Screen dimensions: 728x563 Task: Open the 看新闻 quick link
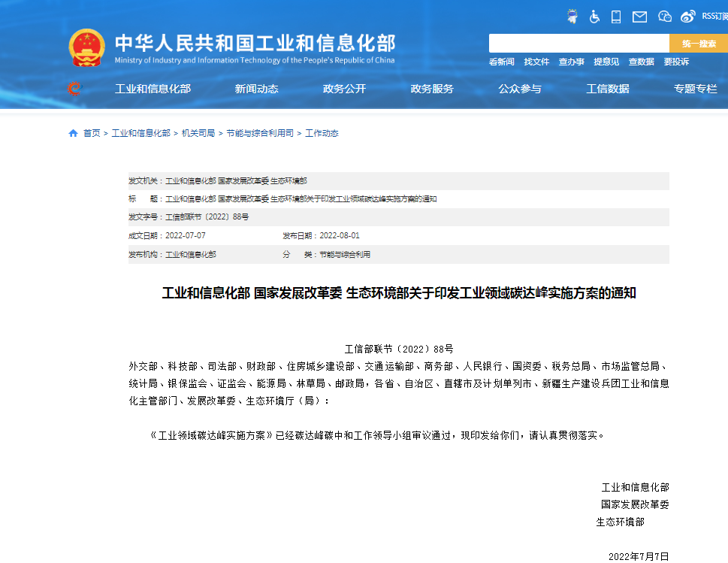pyautogui.click(x=501, y=62)
